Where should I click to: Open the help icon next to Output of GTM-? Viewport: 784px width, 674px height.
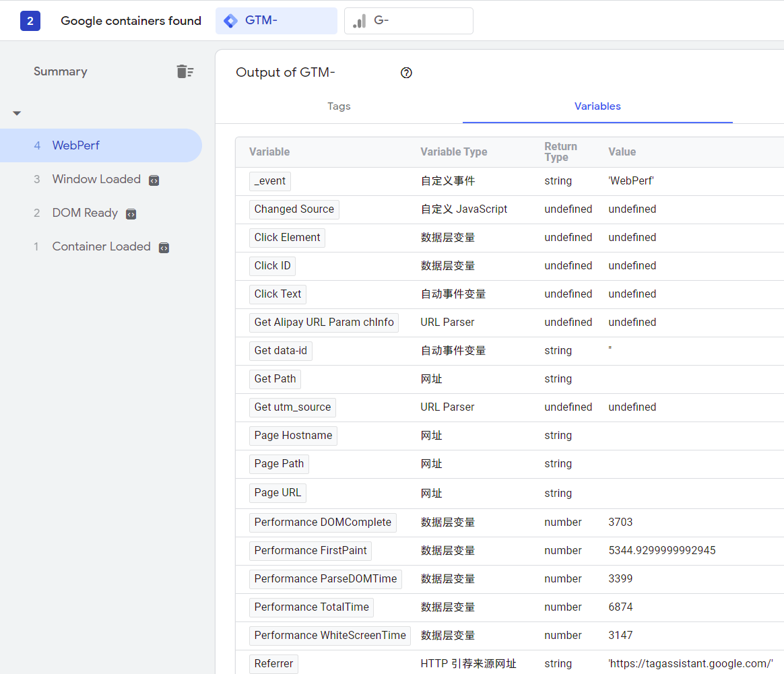tap(407, 73)
